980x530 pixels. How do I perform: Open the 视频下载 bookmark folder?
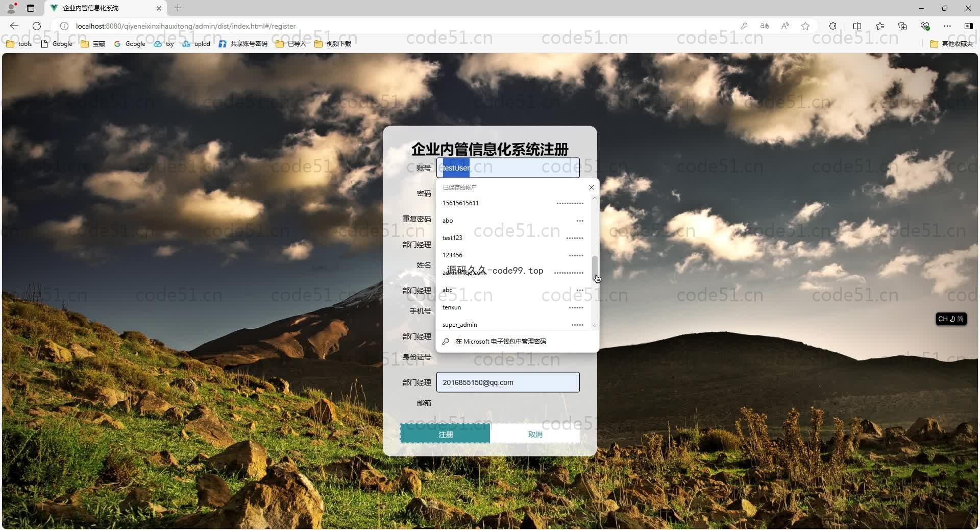333,44
